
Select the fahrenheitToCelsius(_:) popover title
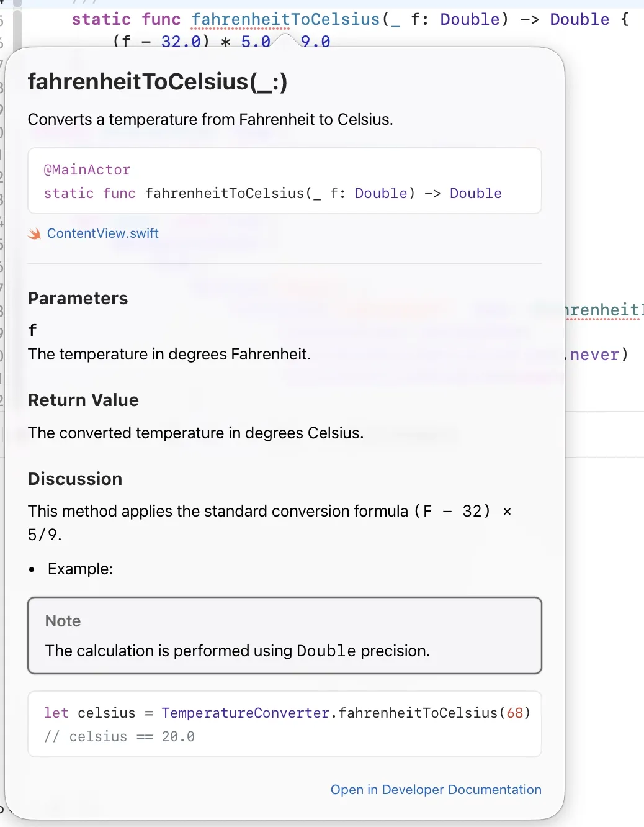pyautogui.click(x=158, y=81)
